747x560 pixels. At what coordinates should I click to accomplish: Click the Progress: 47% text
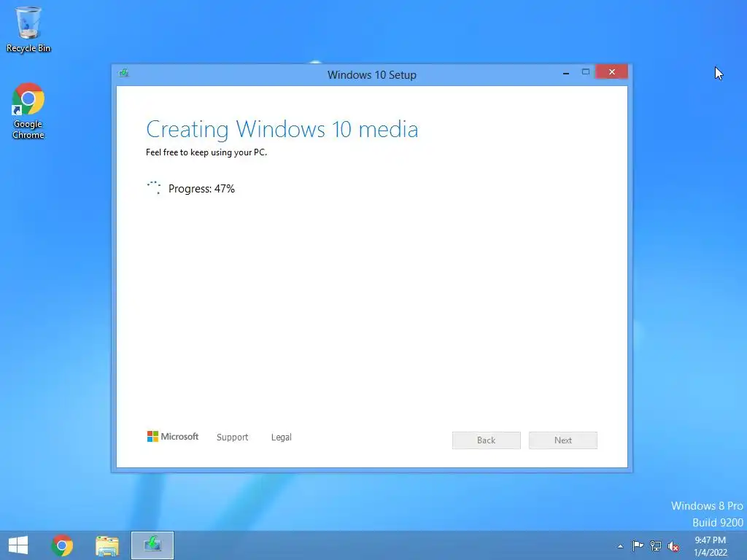coord(201,189)
